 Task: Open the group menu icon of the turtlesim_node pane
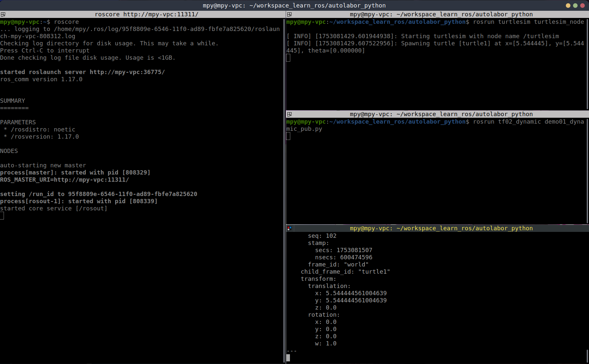(x=289, y=14)
